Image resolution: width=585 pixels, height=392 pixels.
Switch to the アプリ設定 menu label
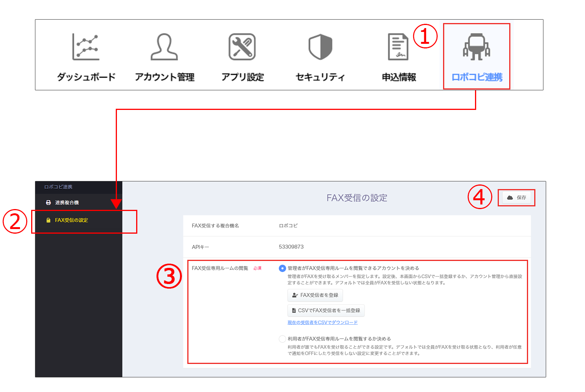click(x=243, y=77)
